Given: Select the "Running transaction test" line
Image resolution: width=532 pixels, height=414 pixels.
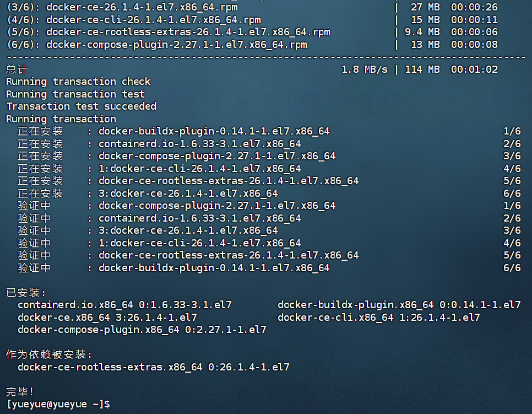Looking at the screenshot, I should pyautogui.click(x=75, y=94).
